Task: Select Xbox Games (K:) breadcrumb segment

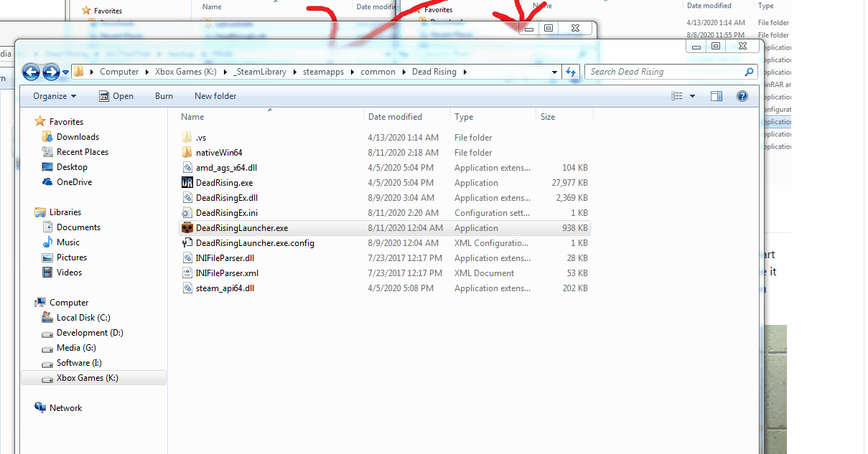Action: point(185,72)
